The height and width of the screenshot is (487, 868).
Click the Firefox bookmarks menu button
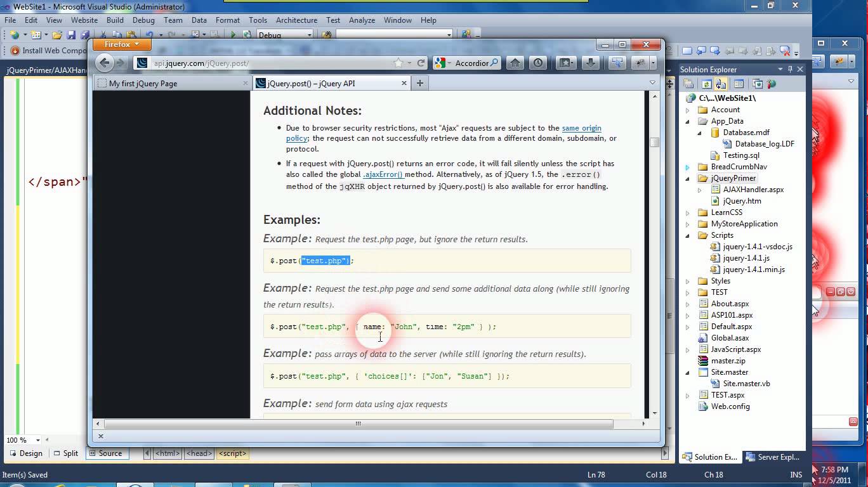(x=566, y=63)
